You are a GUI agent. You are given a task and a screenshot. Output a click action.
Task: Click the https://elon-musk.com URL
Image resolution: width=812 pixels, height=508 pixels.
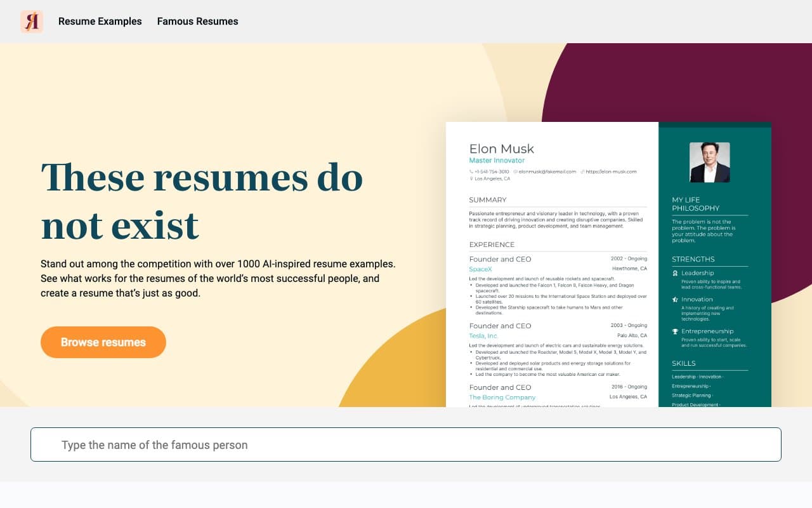(x=612, y=171)
